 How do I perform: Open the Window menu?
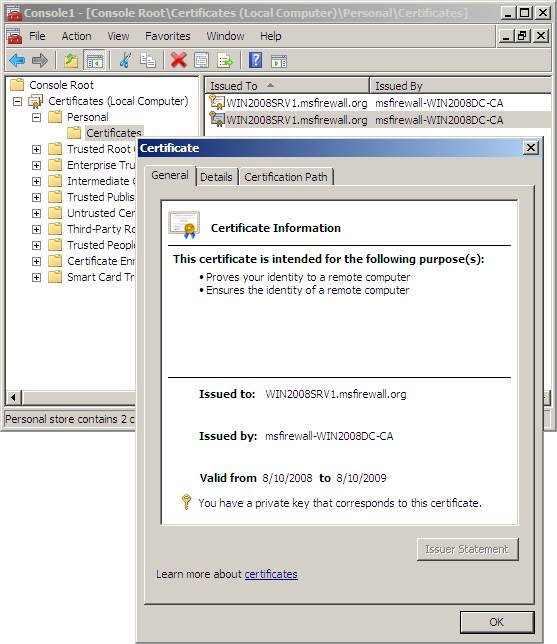(225, 36)
